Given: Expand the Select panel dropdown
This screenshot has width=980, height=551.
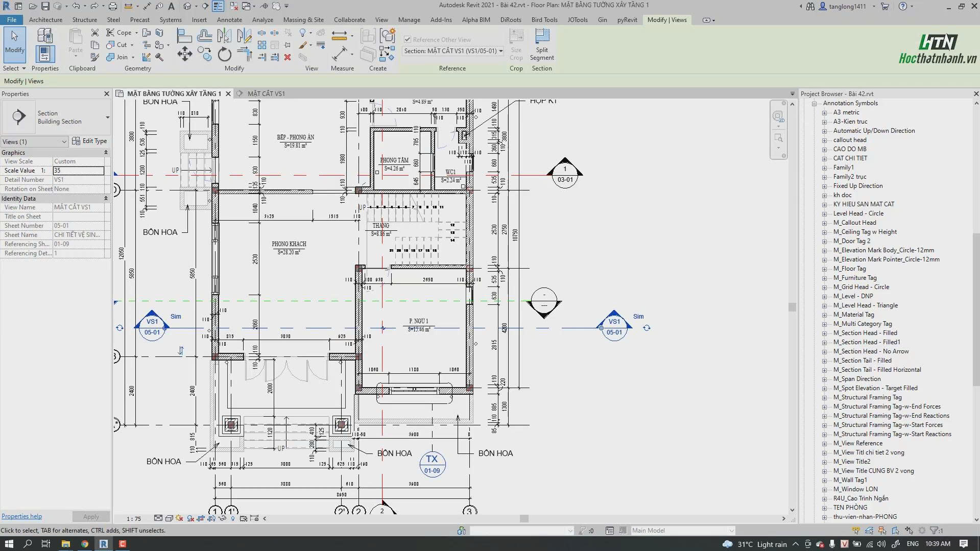Looking at the screenshot, I should [x=14, y=68].
